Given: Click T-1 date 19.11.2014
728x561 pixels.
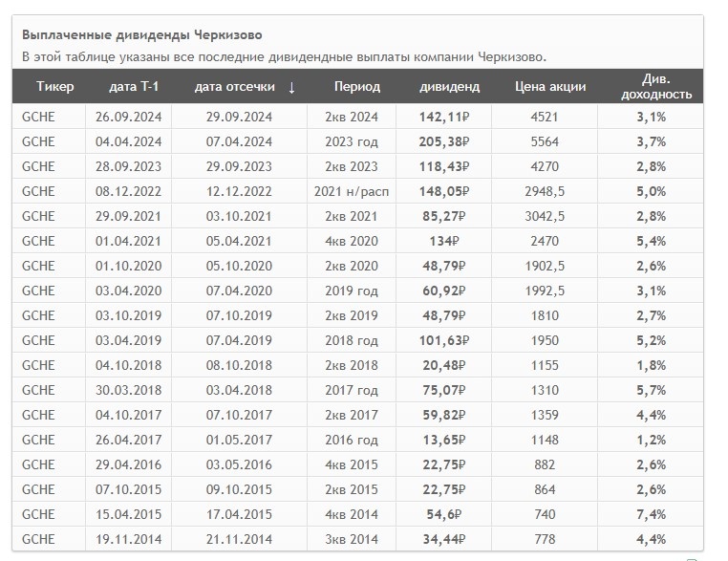Looking at the screenshot, I should 129,539.
